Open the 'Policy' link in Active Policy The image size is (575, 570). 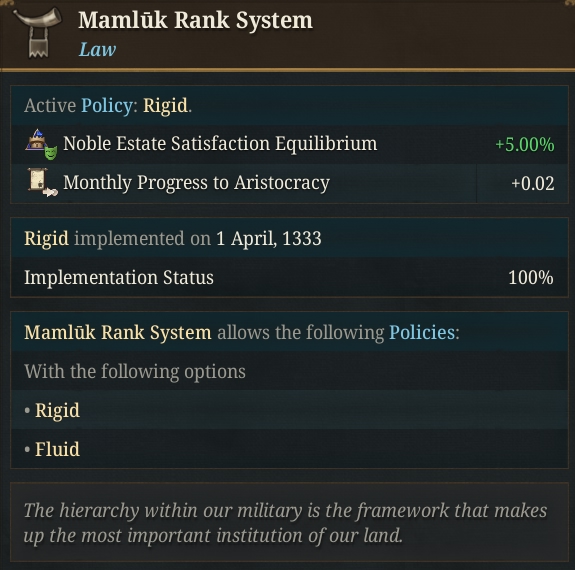point(107,106)
